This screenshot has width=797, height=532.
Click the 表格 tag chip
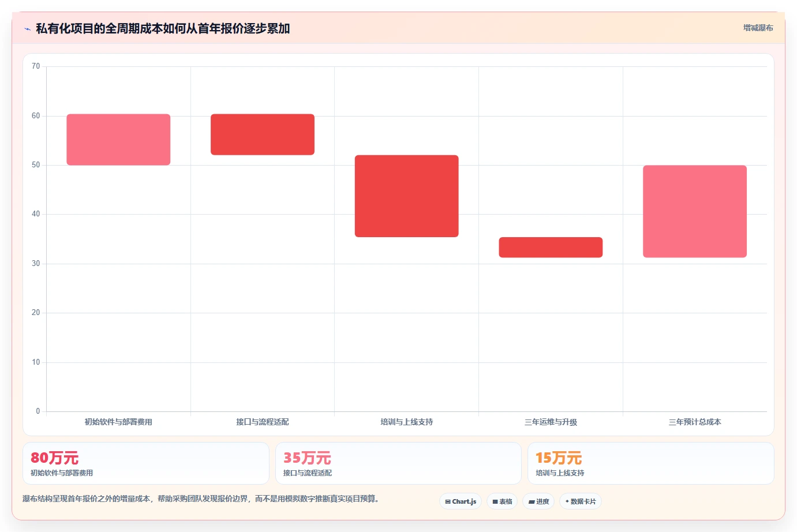[502, 501]
